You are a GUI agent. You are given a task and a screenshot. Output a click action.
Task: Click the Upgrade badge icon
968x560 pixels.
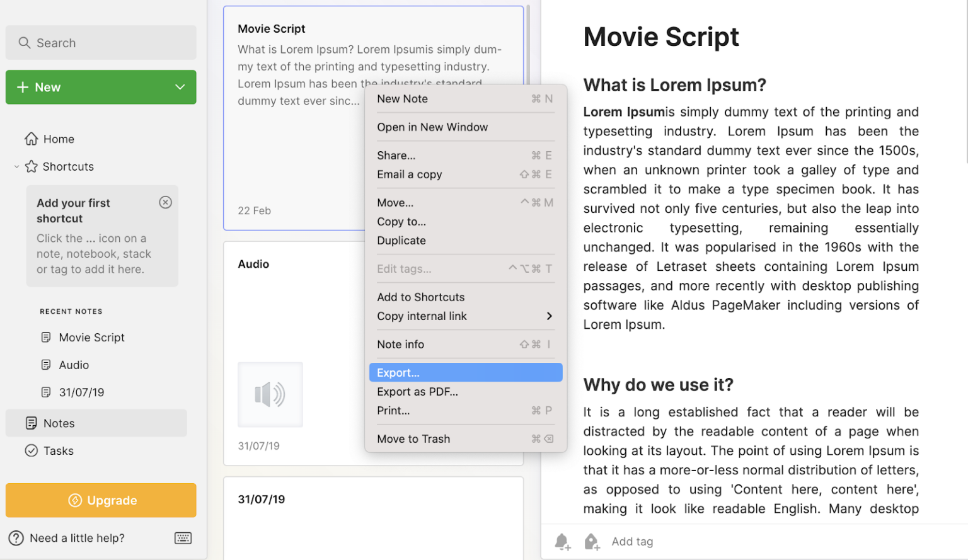pyautogui.click(x=74, y=500)
